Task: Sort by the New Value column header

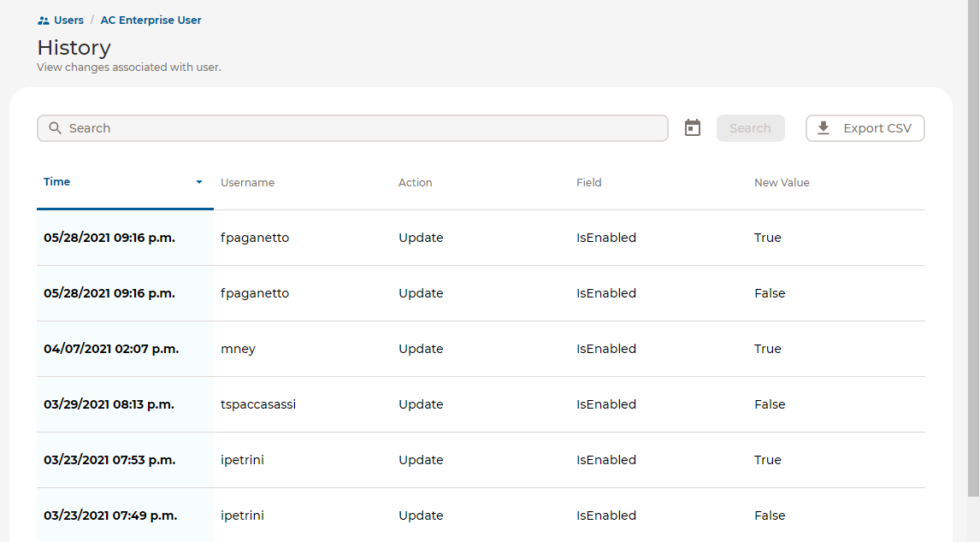Action: tap(782, 182)
